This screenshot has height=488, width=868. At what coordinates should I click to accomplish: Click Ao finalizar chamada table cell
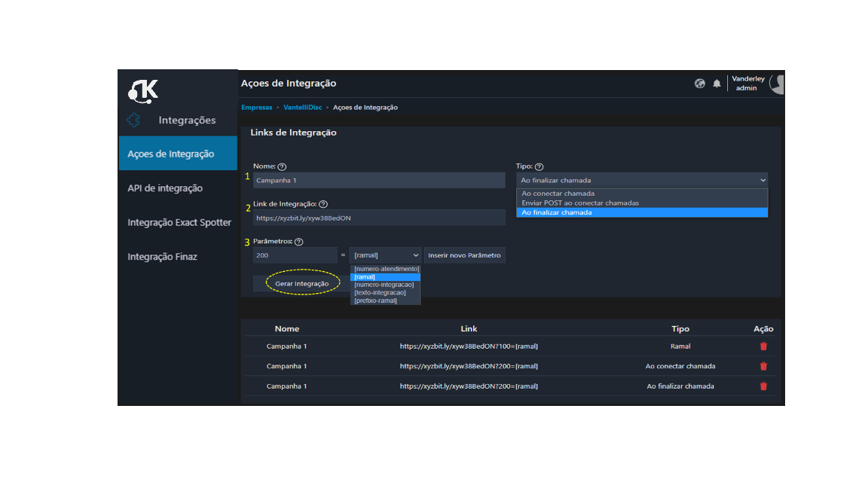point(680,386)
